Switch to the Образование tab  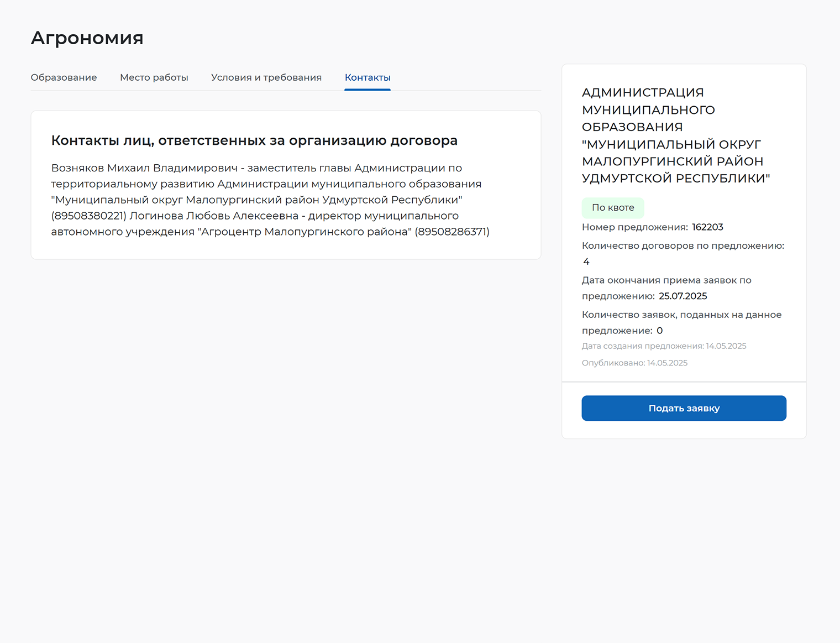tap(64, 77)
